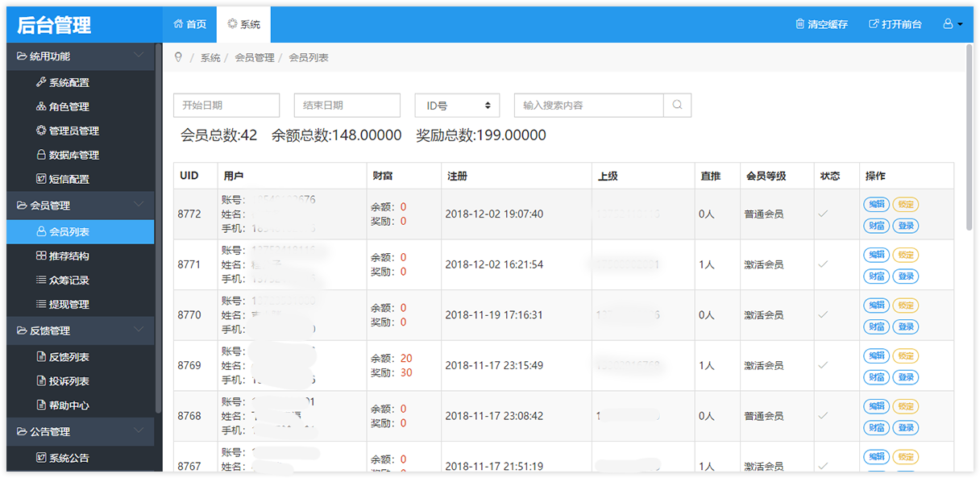980x478 pixels.
Task: Open the ID号 search type dropdown
Action: tap(457, 106)
